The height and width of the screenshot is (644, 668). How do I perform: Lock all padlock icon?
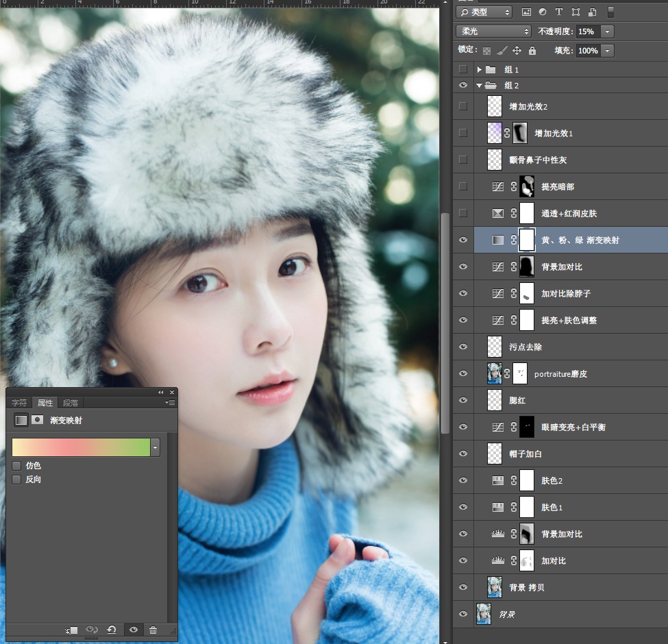[532, 51]
